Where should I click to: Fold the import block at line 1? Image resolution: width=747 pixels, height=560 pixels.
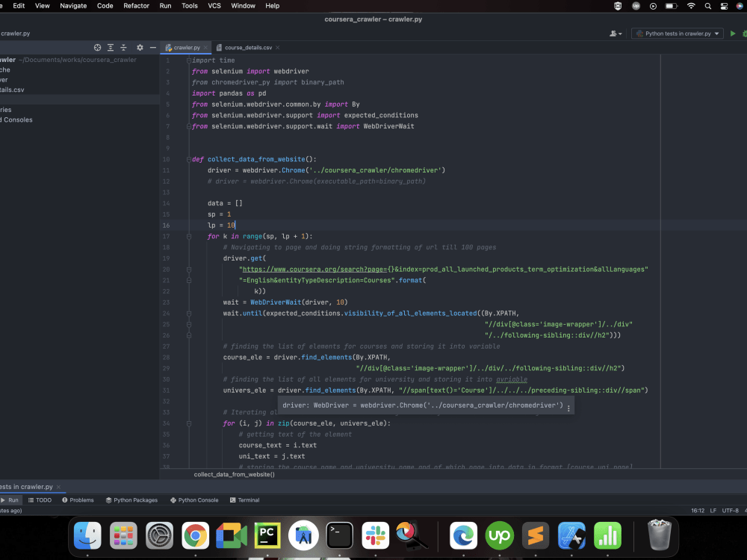coord(189,60)
